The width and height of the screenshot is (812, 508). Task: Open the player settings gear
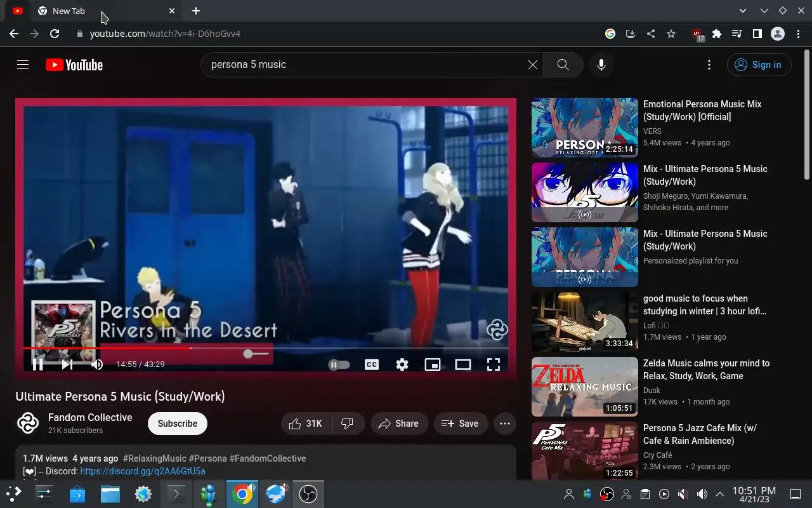point(402,364)
